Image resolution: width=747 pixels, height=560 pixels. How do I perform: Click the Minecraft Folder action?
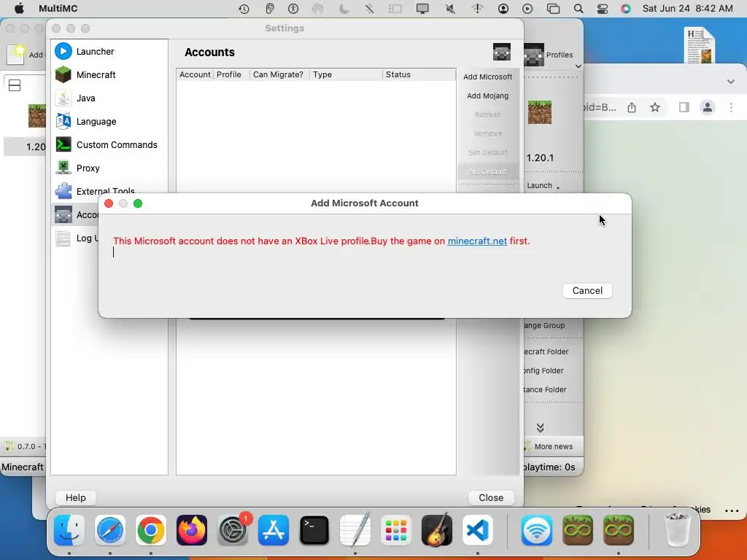tap(546, 351)
